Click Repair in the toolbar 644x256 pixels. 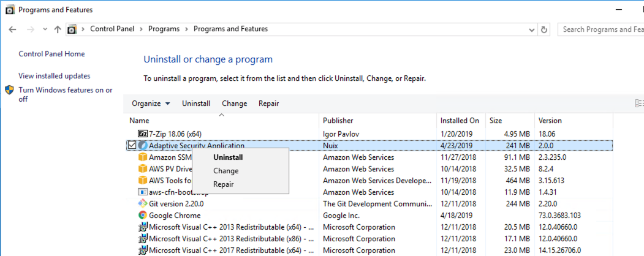pos(268,104)
